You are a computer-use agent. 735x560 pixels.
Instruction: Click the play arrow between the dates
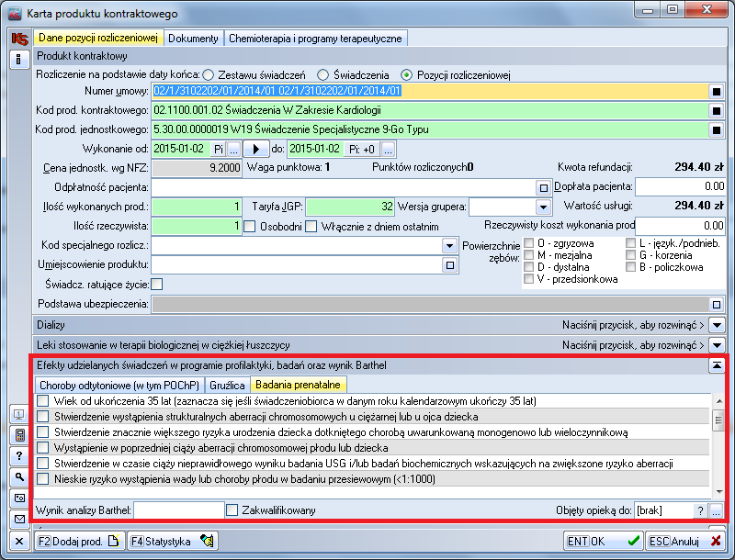point(256,150)
